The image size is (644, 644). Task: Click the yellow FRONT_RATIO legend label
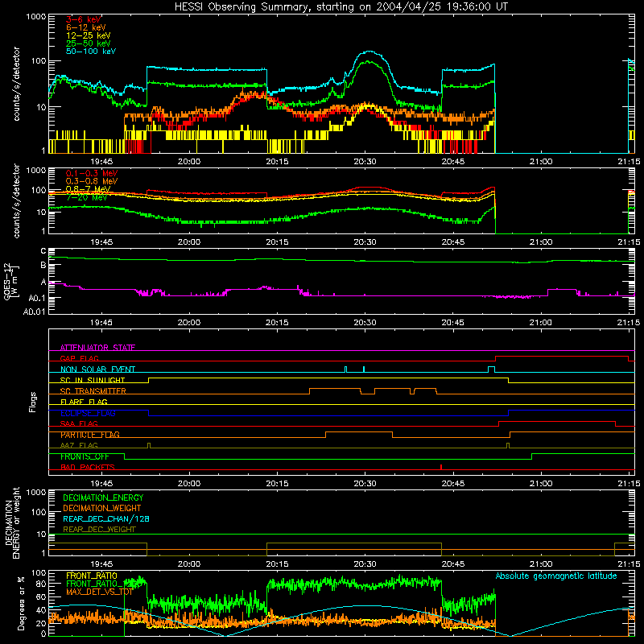[92, 576]
